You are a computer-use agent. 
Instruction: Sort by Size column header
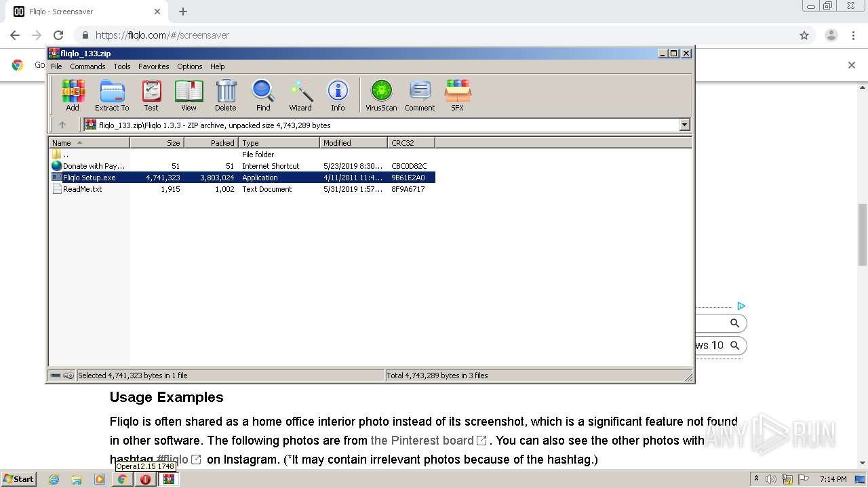click(x=157, y=142)
